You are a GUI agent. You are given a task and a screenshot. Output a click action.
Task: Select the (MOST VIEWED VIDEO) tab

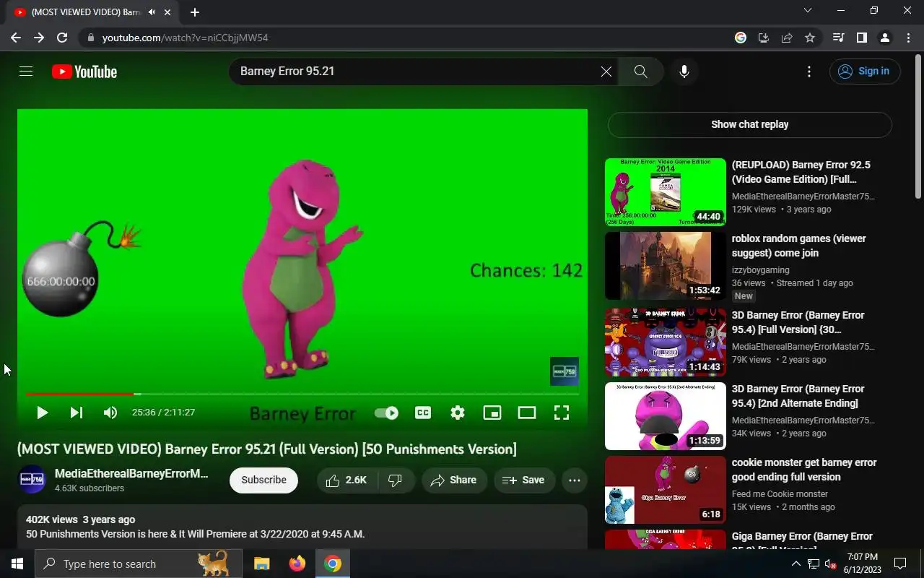click(85, 12)
